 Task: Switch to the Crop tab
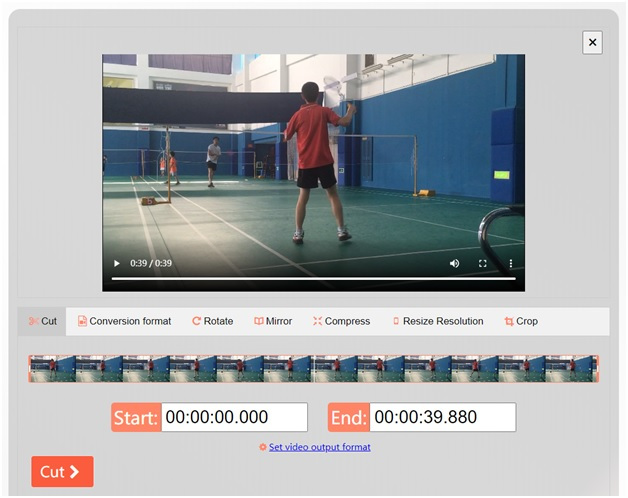click(521, 321)
